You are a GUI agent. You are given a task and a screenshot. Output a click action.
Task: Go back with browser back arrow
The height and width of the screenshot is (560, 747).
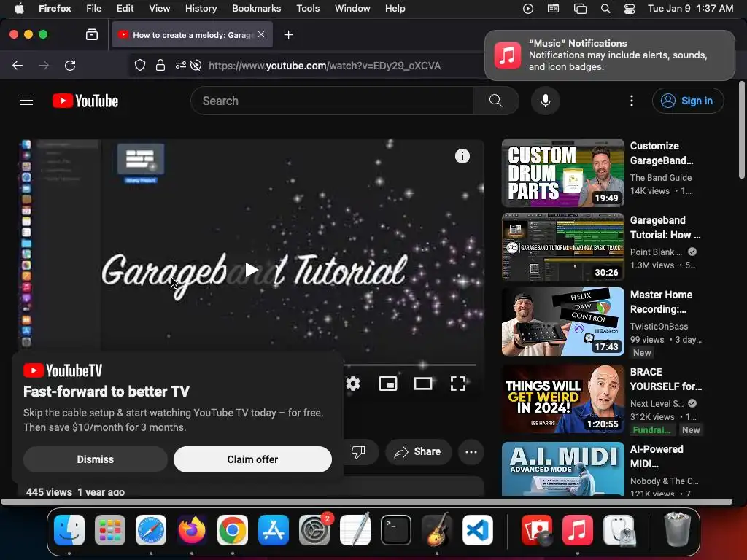(x=18, y=65)
